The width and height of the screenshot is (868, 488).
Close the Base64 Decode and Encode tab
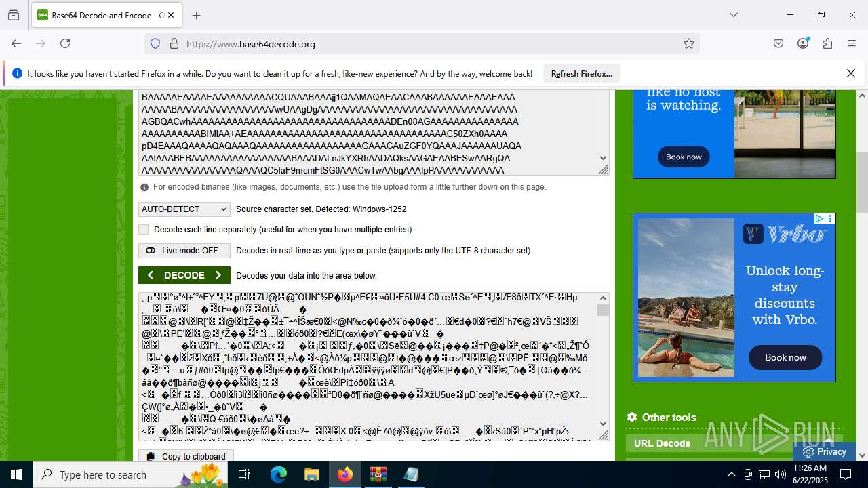[171, 15]
